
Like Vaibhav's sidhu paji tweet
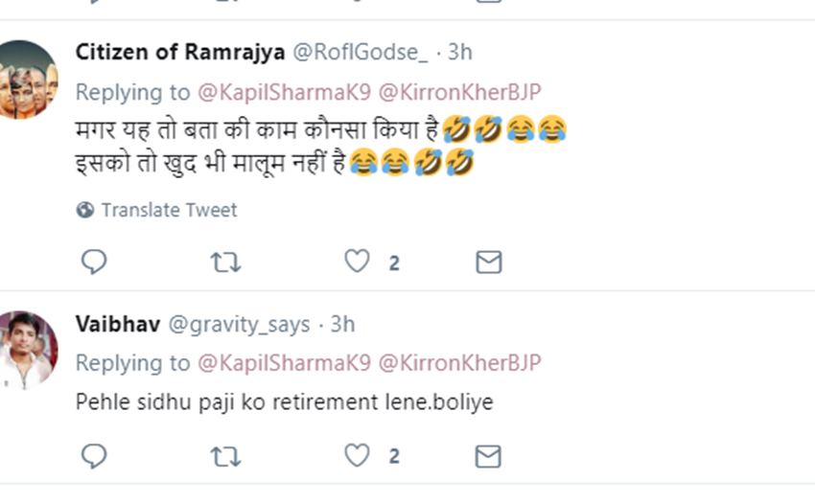click(x=357, y=456)
